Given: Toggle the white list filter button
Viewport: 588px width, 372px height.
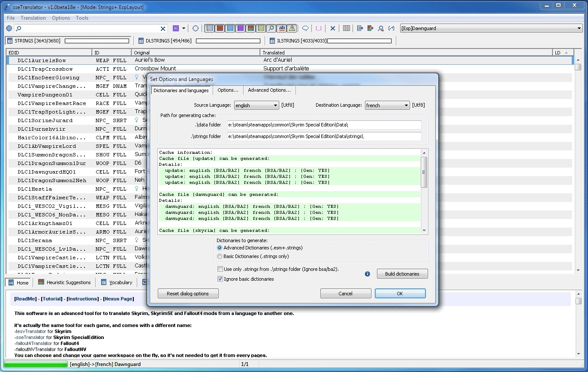Looking at the screenshot, I should 209,28.
